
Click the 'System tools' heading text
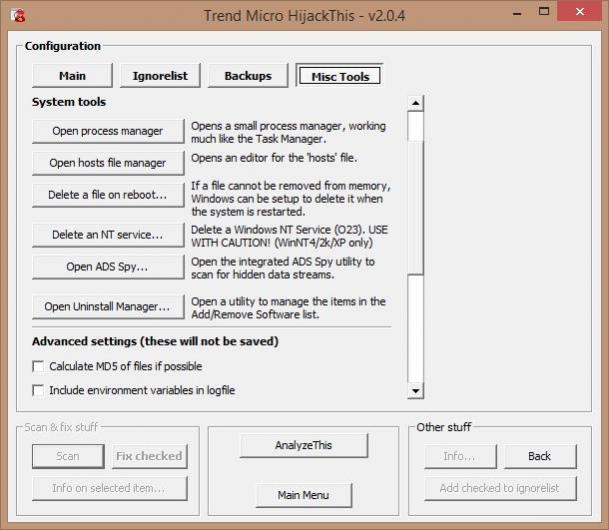click(x=69, y=102)
